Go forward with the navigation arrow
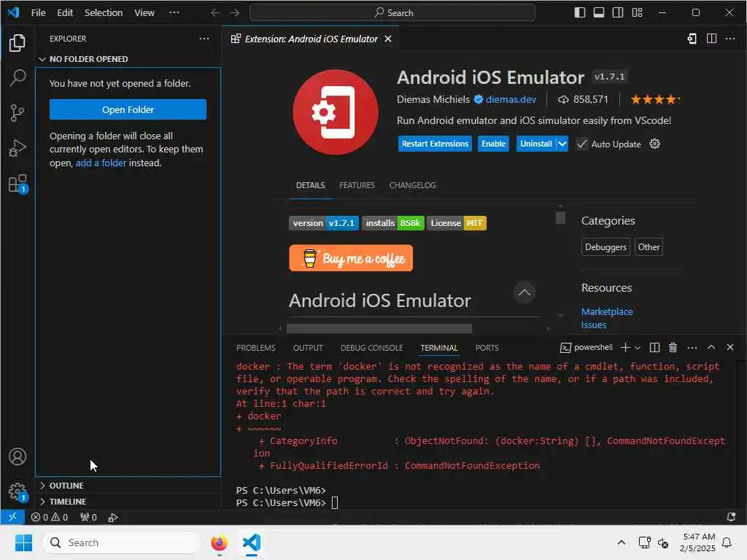The height and width of the screenshot is (560, 747). coord(234,12)
